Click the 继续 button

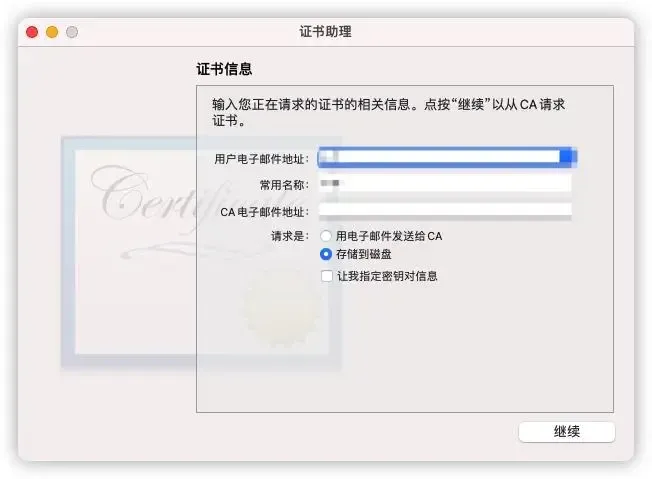point(567,432)
